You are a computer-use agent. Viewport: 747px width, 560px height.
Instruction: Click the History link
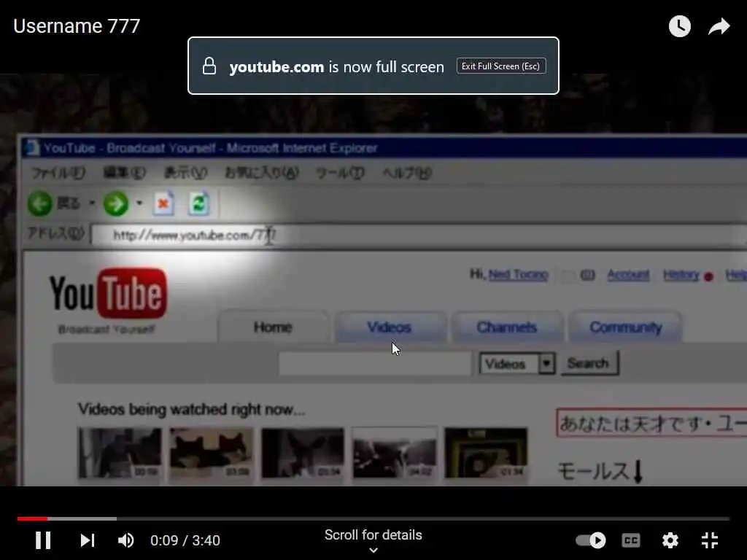click(681, 275)
